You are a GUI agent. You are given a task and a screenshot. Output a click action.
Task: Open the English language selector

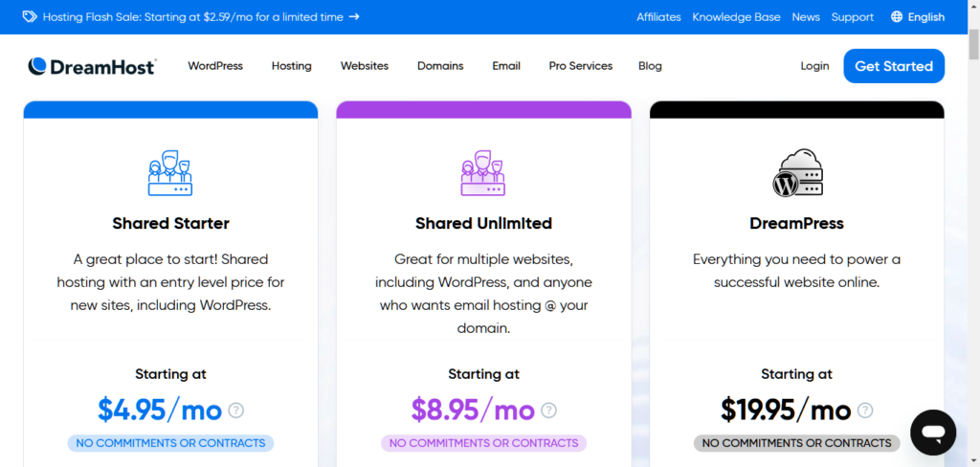click(x=918, y=17)
